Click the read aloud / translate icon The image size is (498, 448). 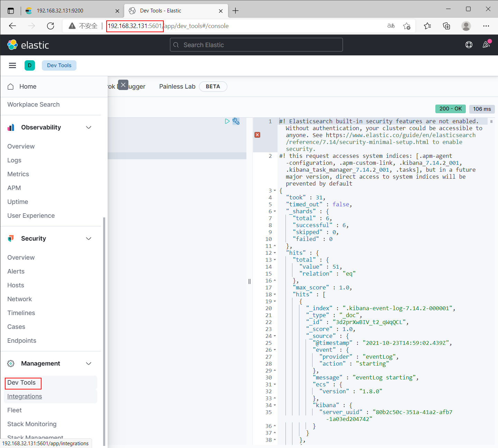[x=391, y=26]
